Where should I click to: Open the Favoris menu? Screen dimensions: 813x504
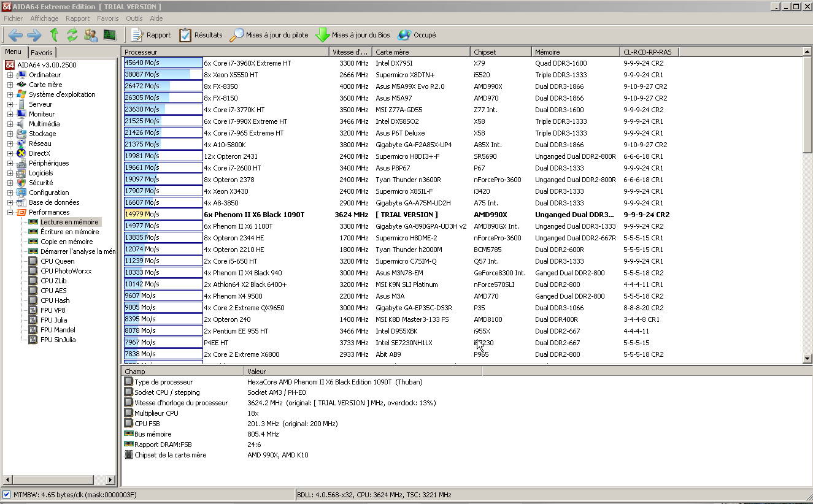coord(108,18)
